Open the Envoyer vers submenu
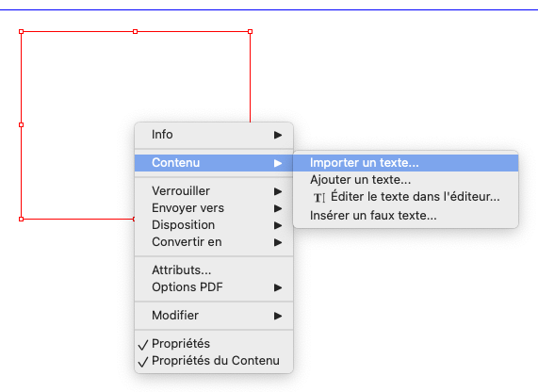 (214, 208)
